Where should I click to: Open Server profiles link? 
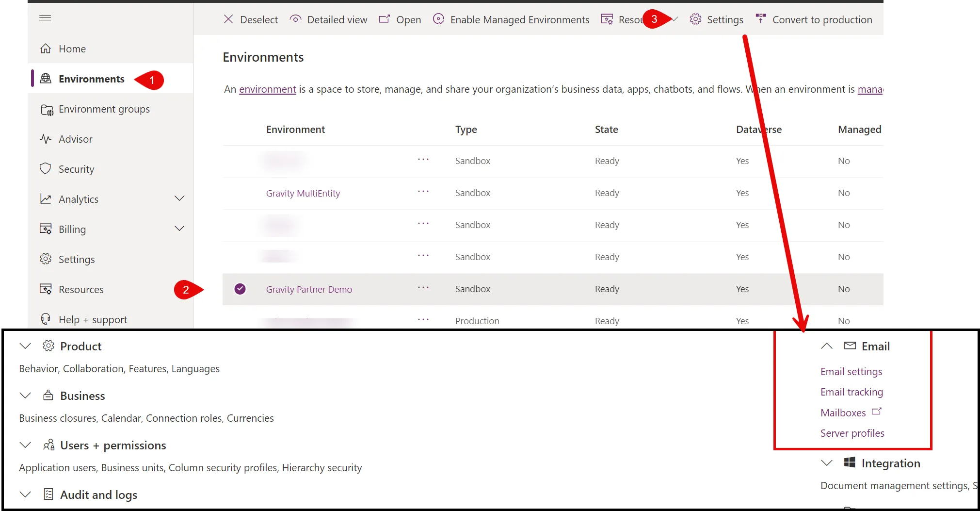pyautogui.click(x=852, y=433)
